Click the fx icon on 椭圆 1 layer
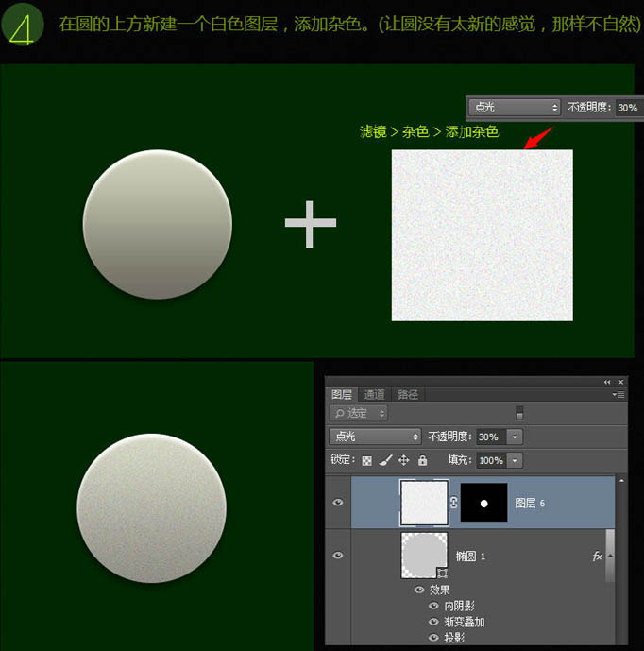The image size is (644, 651). 597,557
